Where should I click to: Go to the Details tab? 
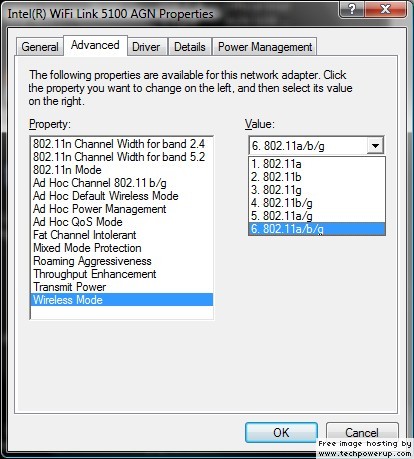190,47
